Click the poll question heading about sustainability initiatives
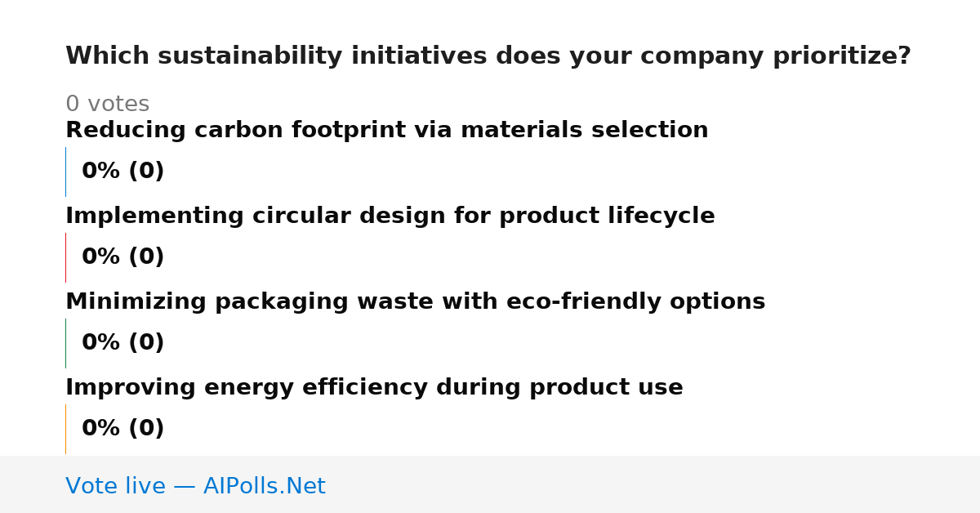980x513 pixels. [x=488, y=56]
